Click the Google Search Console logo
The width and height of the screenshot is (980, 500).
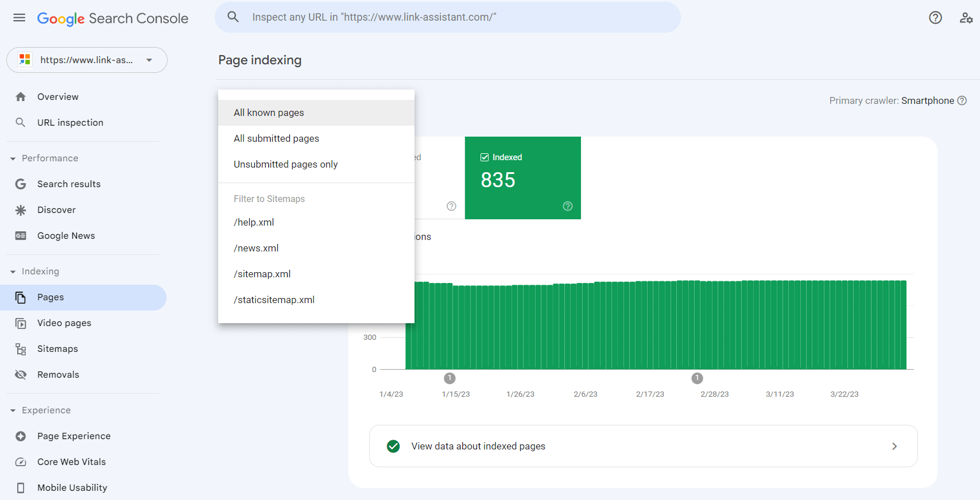[113, 18]
